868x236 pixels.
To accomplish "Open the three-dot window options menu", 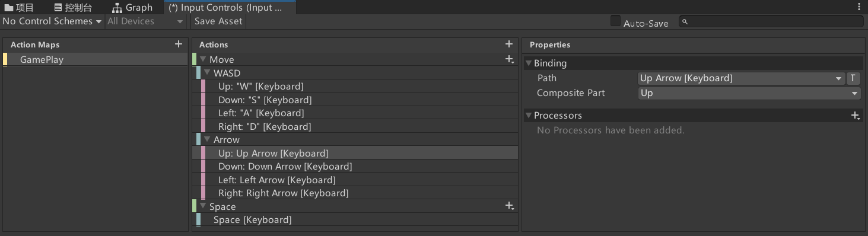I will click(859, 7).
